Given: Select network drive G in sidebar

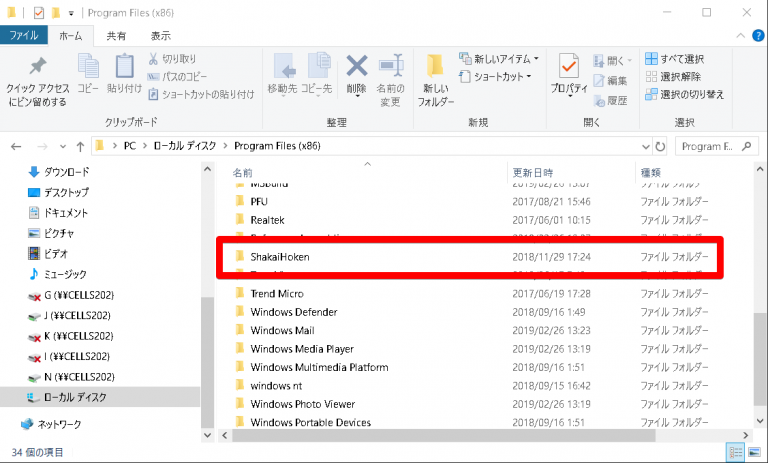Looking at the screenshot, I should [x=71, y=295].
